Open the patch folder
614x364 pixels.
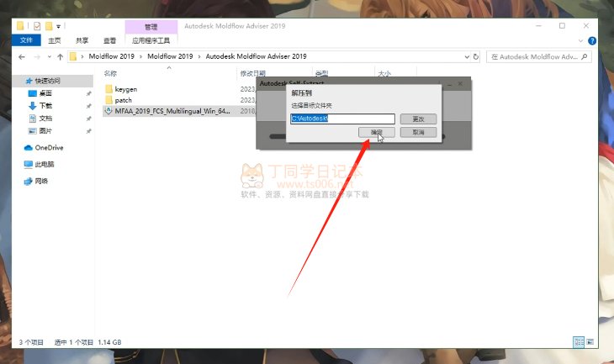pos(123,100)
